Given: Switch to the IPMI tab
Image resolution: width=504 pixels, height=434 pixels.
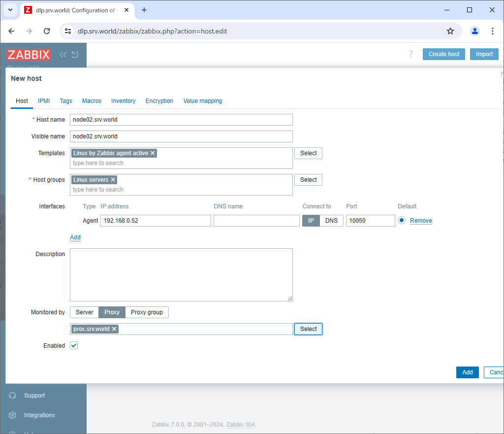Looking at the screenshot, I should pyautogui.click(x=44, y=101).
